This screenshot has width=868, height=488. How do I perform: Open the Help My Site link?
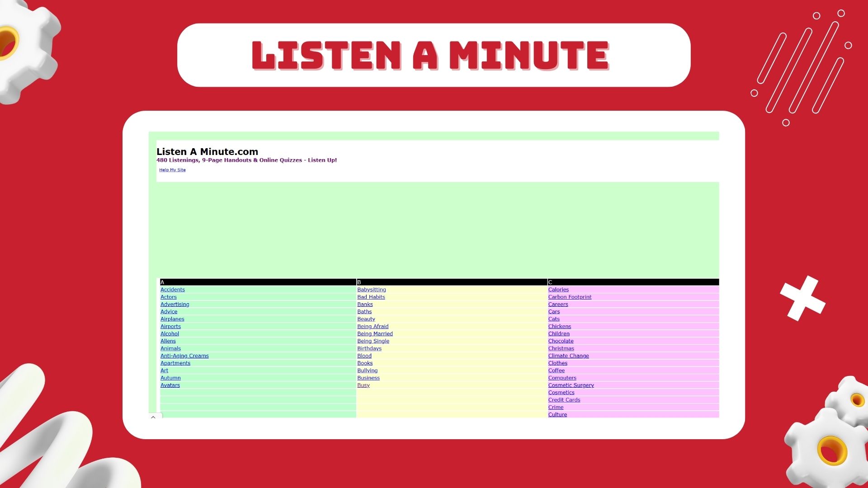[x=172, y=170]
